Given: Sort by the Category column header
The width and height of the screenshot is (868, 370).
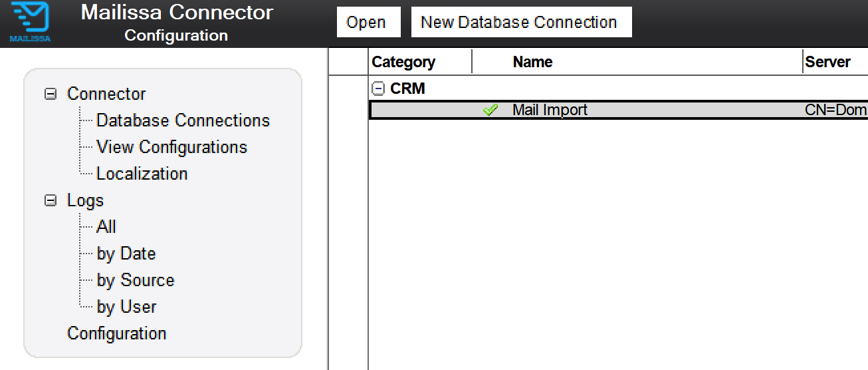Looking at the screenshot, I should (403, 62).
